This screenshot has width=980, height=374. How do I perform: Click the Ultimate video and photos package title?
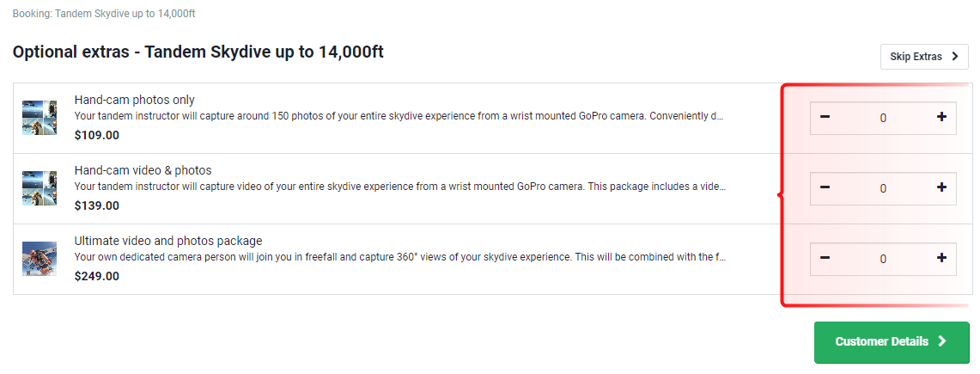tap(168, 241)
